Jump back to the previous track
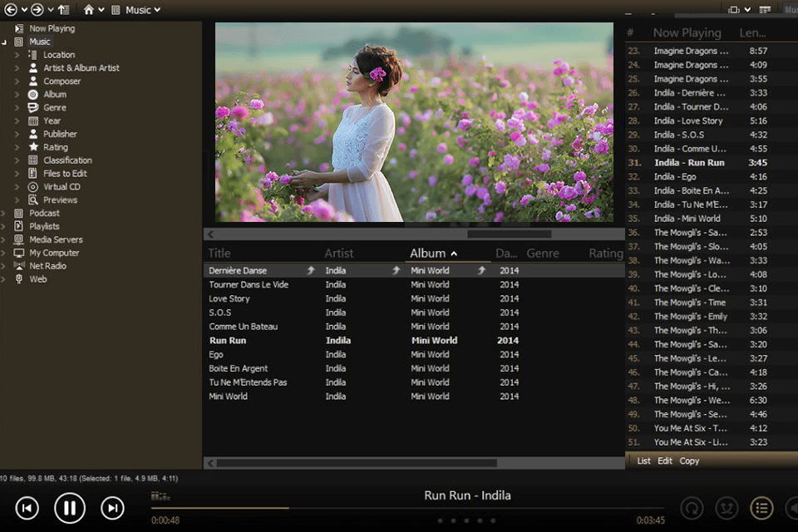Image resolution: width=798 pixels, height=532 pixels. 27,508
